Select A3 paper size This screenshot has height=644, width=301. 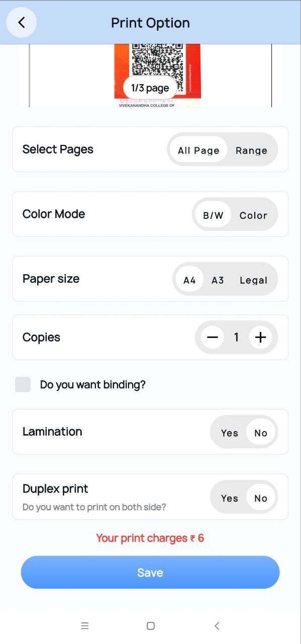point(218,280)
